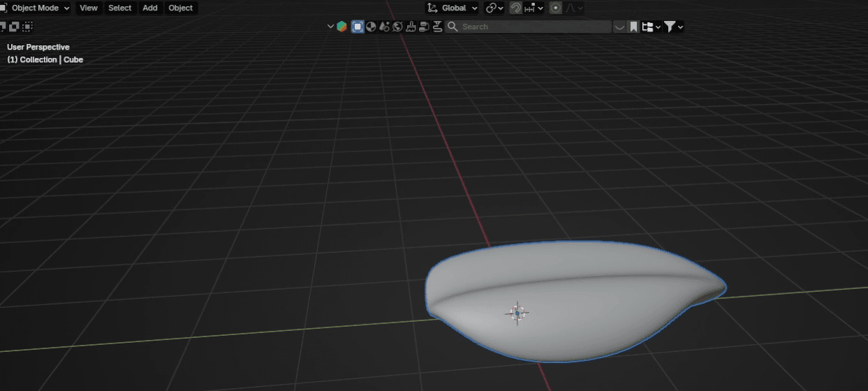Open the Select menu
The width and height of the screenshot is (868, 391).
(x=119, y=8)
